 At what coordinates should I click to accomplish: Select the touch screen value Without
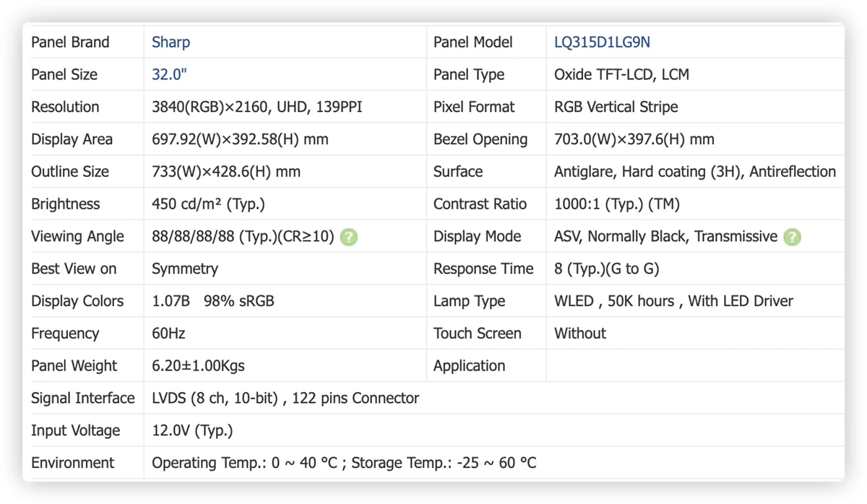(x=580, y=334)
